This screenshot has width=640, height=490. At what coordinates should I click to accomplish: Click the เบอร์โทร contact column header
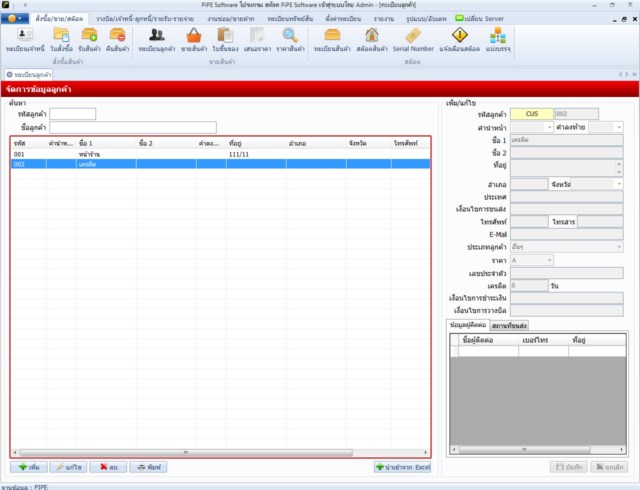(543, 340)
